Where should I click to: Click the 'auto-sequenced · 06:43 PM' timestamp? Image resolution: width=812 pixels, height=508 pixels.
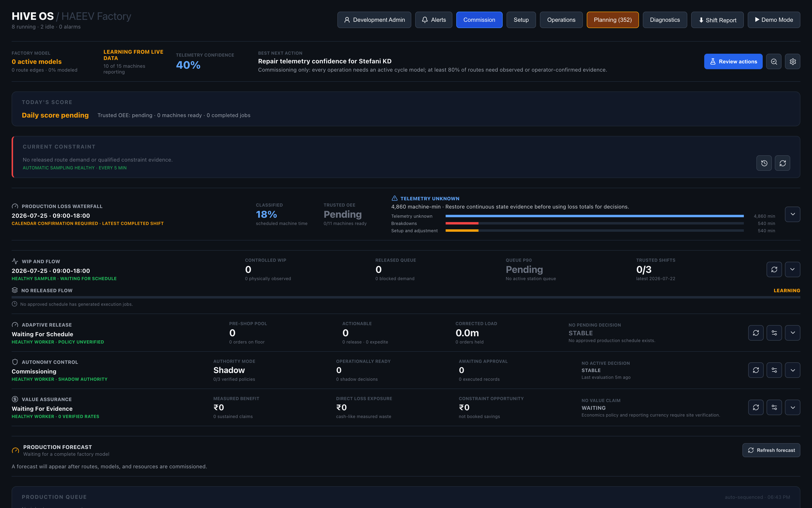757,497
